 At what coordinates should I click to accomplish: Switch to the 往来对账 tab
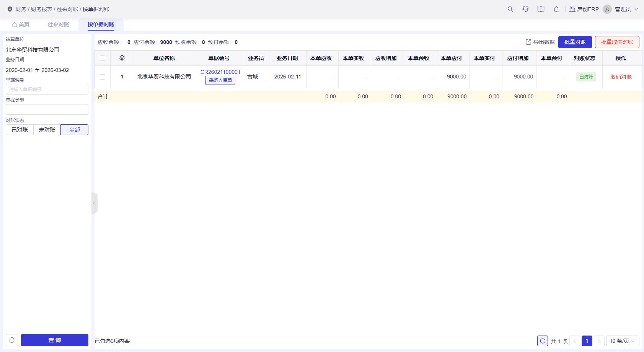pos(59,24)
